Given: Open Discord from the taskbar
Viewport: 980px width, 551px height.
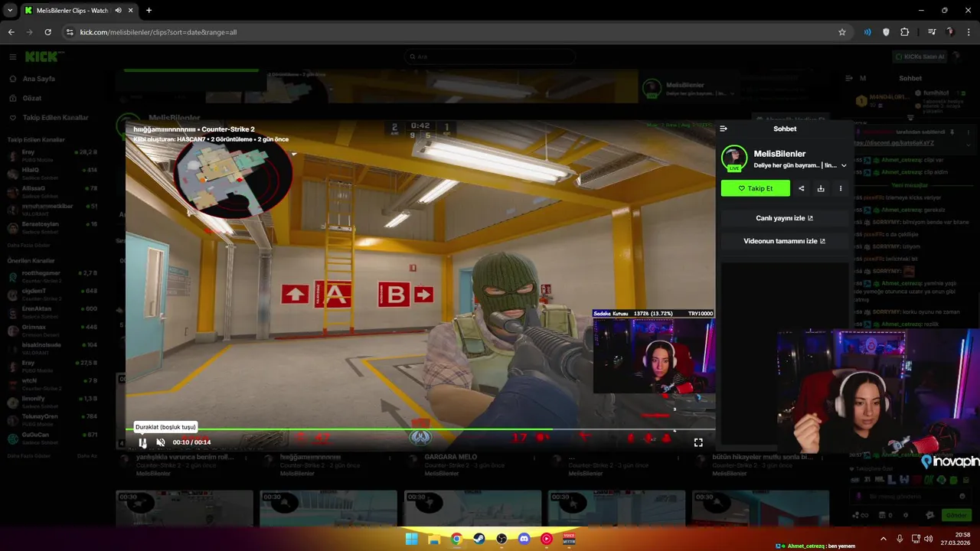Looking at the screenshot, I should pos(524,539).
